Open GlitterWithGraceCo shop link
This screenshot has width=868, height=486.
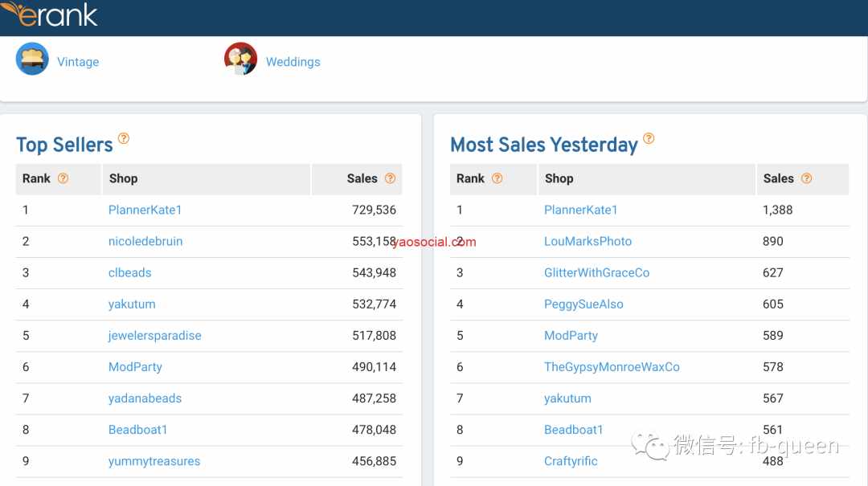pyautogui.click(x=596, y=273)
